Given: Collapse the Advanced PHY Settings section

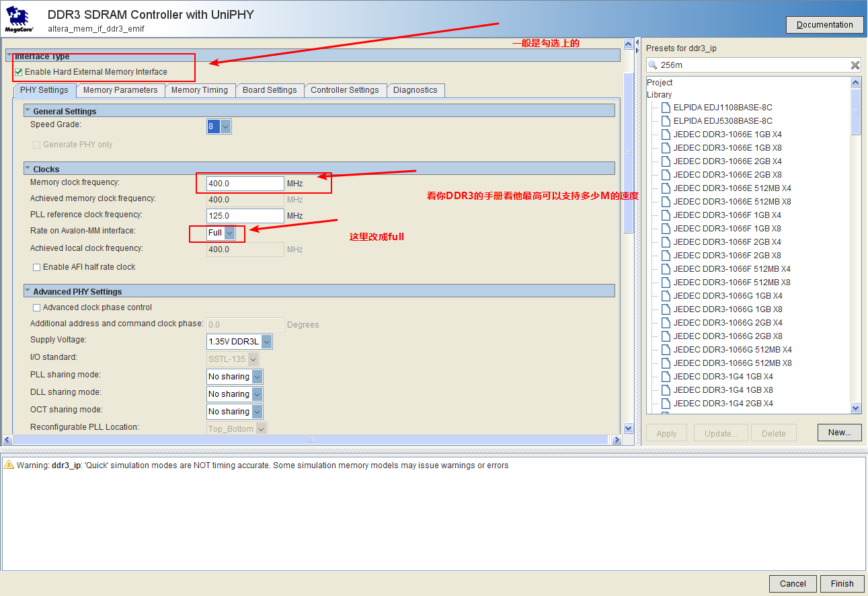Looking at the screenshot, I should (28, 291).
